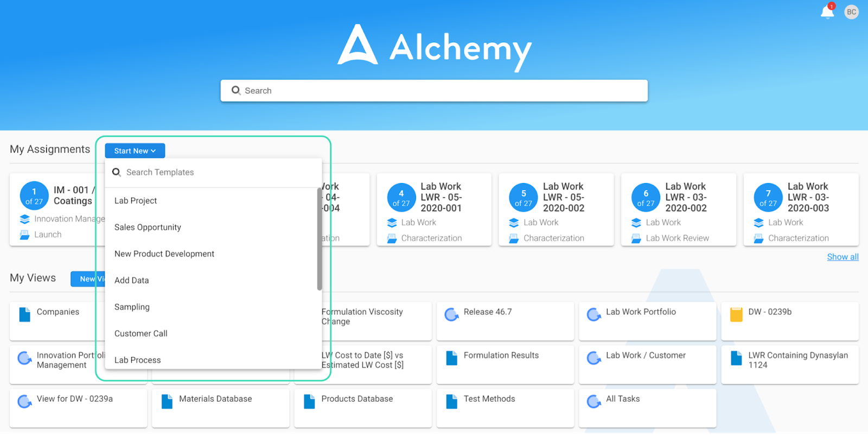Click the search magnifier icon in main search bar
Screen dimensions: 868x437
click(x=236, y=91)
